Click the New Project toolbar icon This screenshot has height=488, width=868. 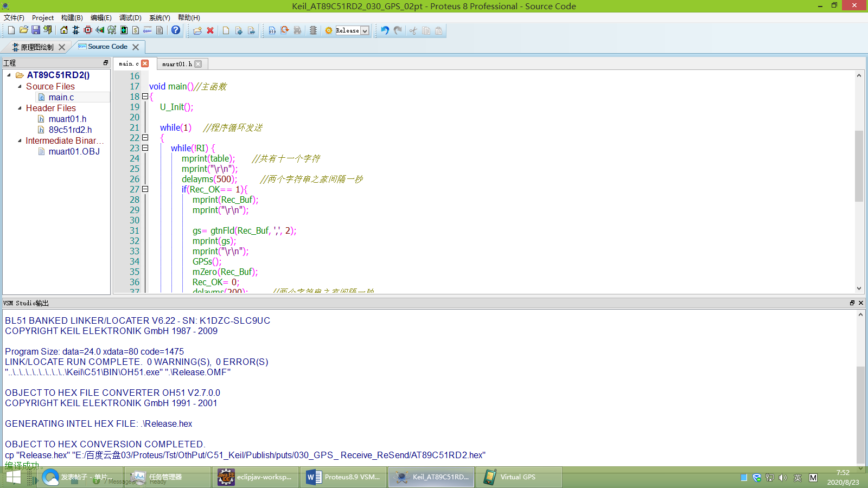click(11, 30)
